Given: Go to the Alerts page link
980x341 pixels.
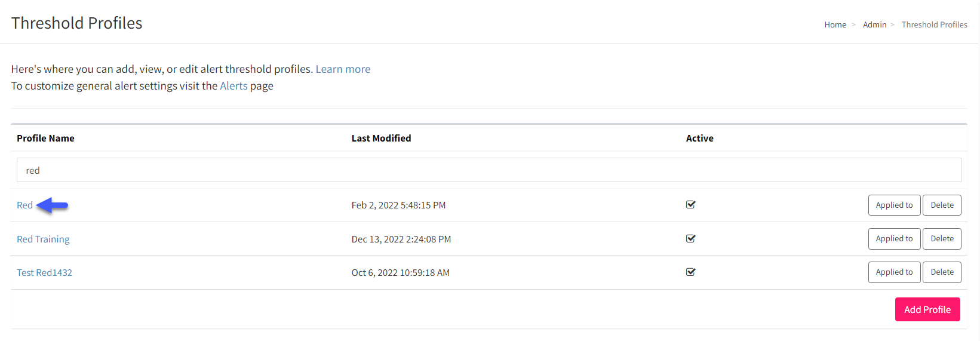Looking at the screenshot, I should (x=234, y=86).
